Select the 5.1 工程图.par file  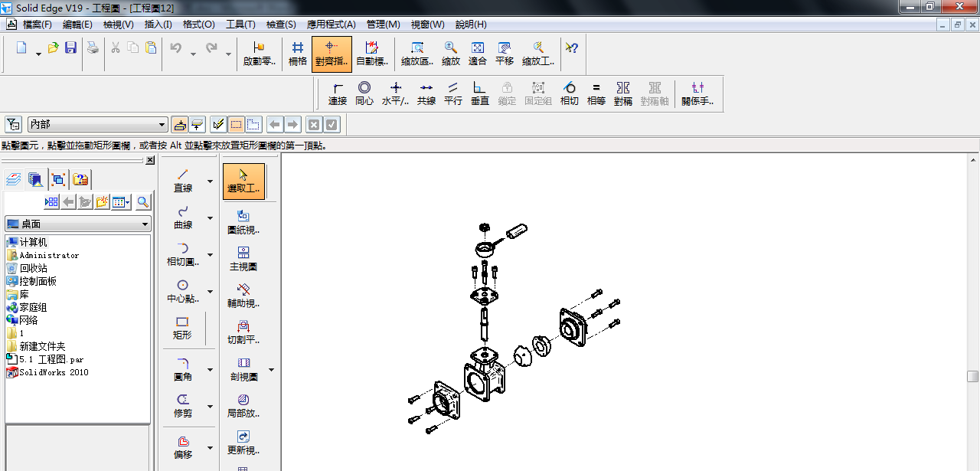45,359
